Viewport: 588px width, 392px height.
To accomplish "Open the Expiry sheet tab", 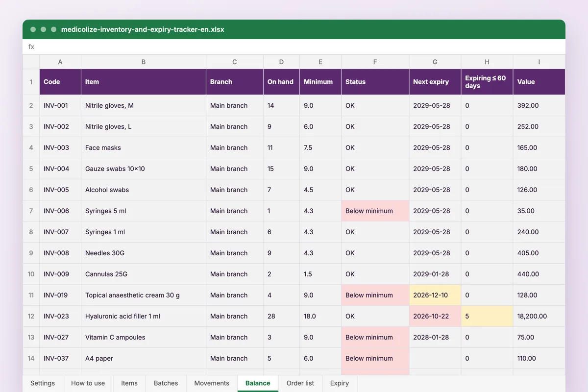I will (340, 383).
